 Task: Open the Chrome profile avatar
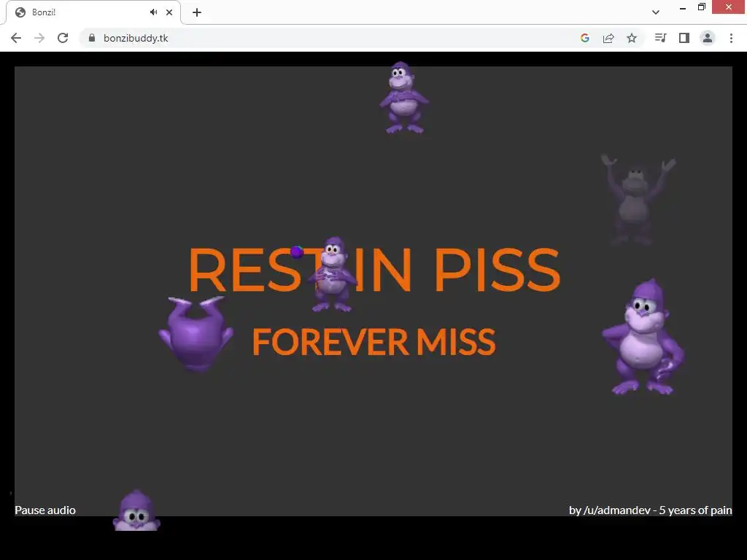(x=708, y=38)
